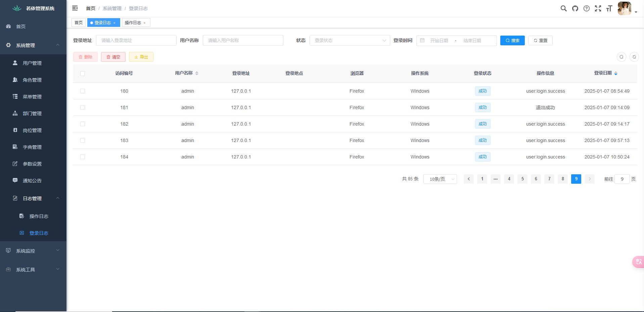Screen dimensions: 644x312
Task: Open the 10条/页 page size dropdown
Action: pos(440,179)
